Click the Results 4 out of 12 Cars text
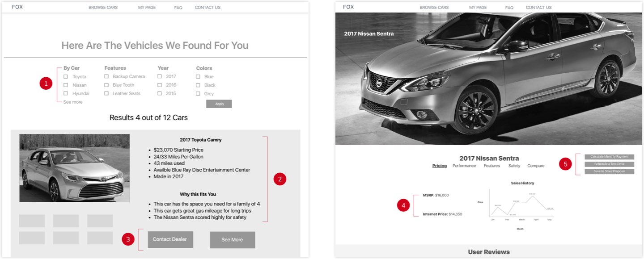 (148, 118)
